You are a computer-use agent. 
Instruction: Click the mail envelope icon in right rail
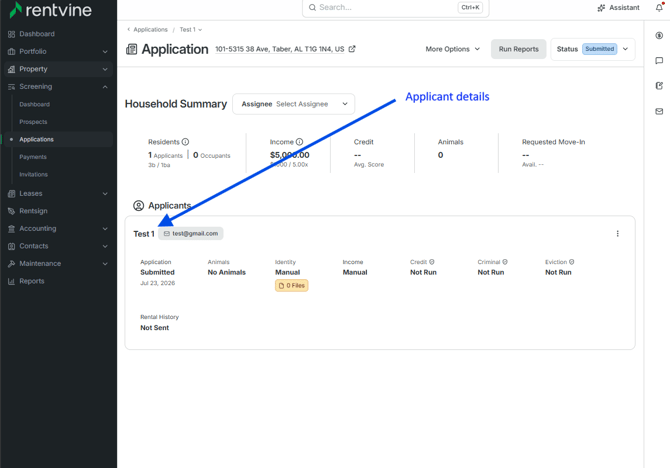coord(659,111)
